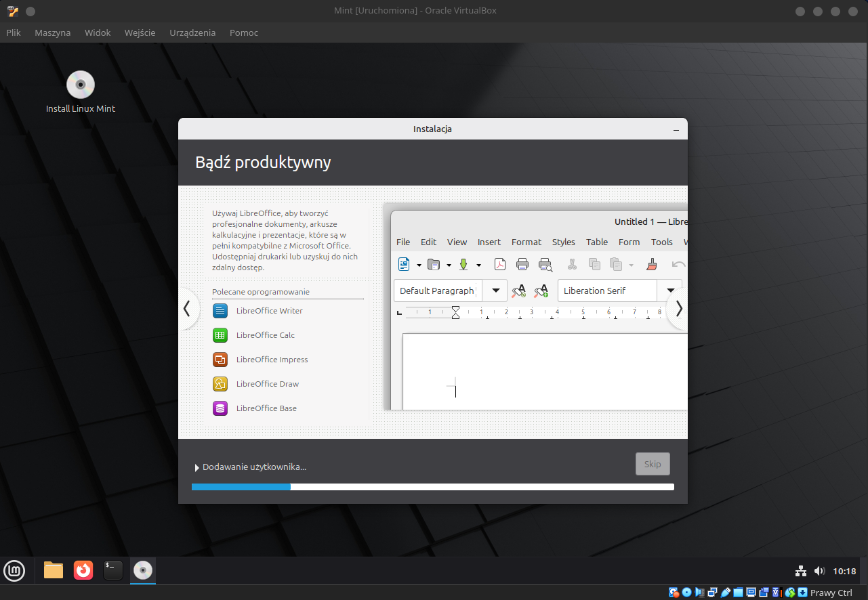Open the Plik menu
The width and height of the screenshot is (868, 600).
point(14,33)
